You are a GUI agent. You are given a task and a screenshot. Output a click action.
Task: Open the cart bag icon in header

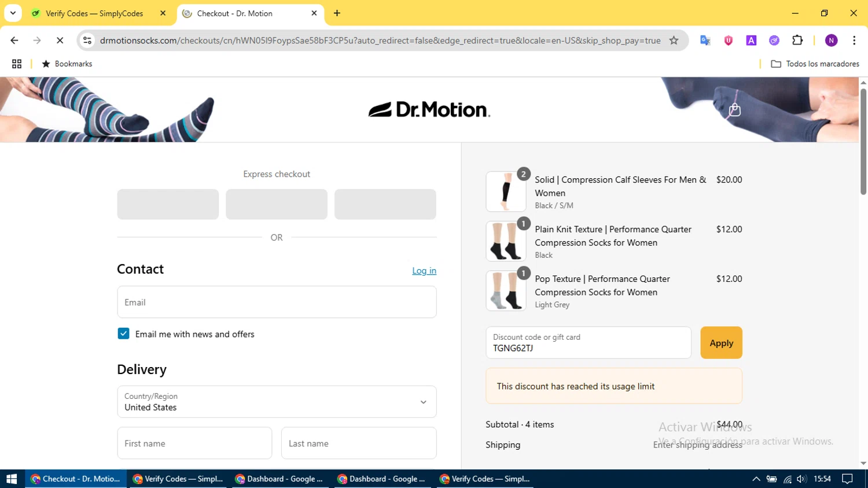[734, 109]
